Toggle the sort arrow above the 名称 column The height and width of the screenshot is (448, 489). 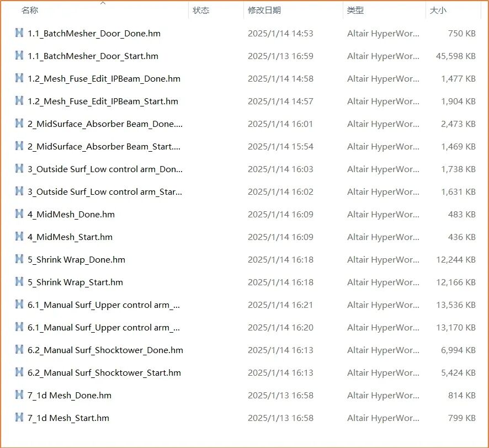coord(103,3)
